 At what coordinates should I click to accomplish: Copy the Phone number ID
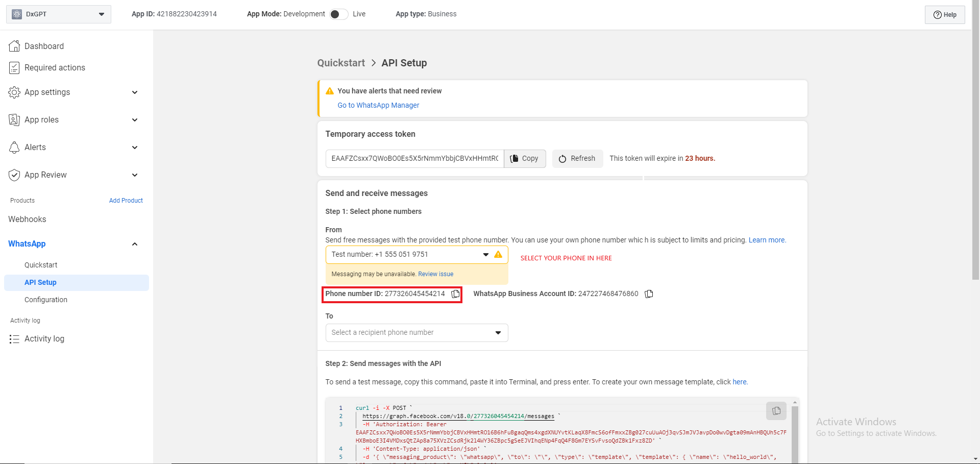coord(455,294)
